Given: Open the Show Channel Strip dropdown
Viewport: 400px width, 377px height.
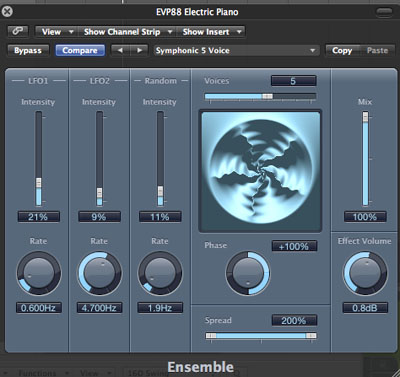Looking at the screenshot, I should 127,32.
